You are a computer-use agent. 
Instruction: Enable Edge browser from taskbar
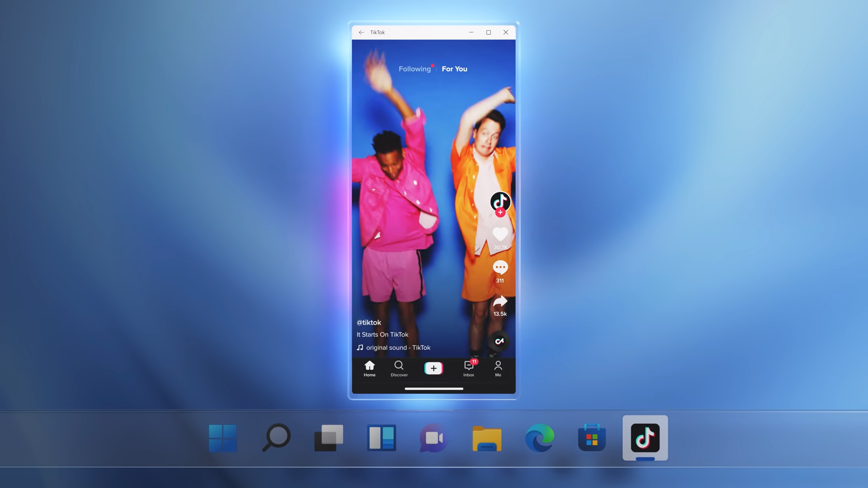539,438
